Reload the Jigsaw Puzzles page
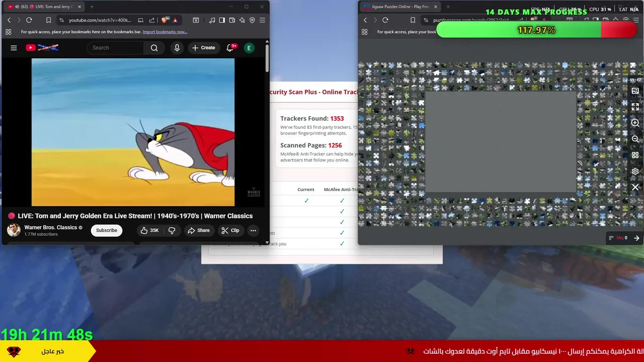The image size is (644, 362). click(385, 20)
